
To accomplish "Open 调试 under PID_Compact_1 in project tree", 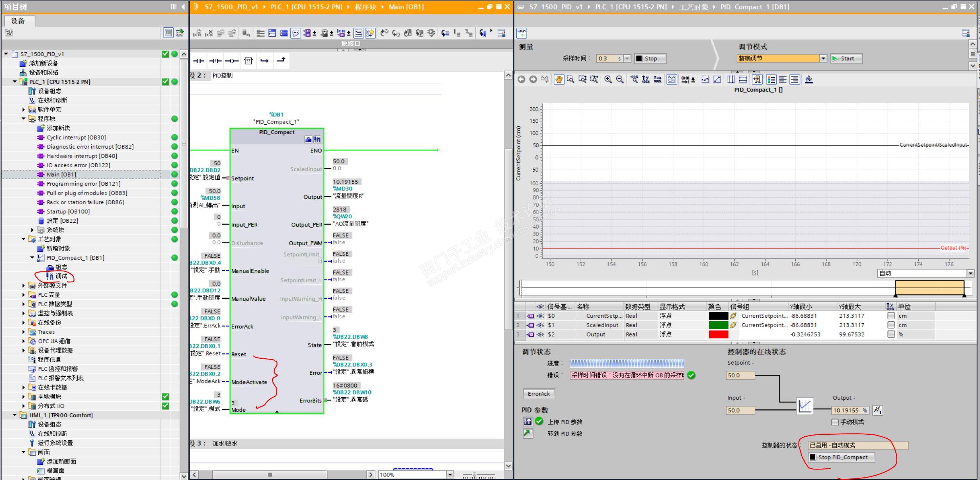I will click(61, 276).
